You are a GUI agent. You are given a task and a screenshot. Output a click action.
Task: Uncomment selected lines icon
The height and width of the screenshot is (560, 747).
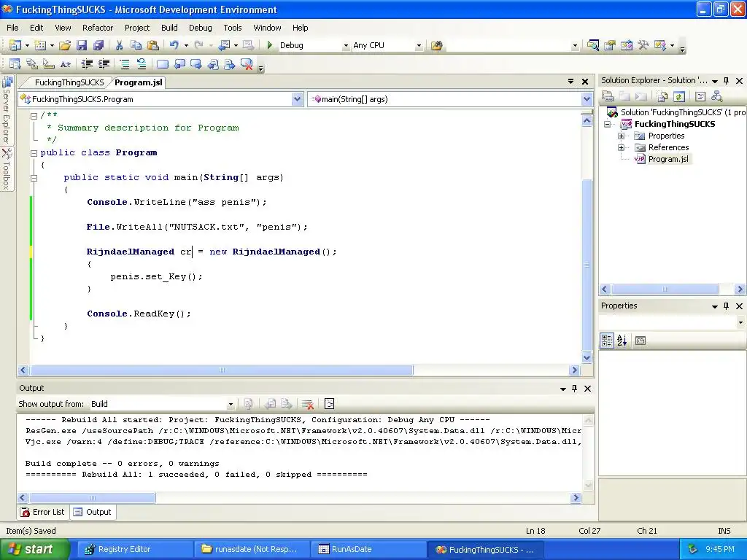141,64
